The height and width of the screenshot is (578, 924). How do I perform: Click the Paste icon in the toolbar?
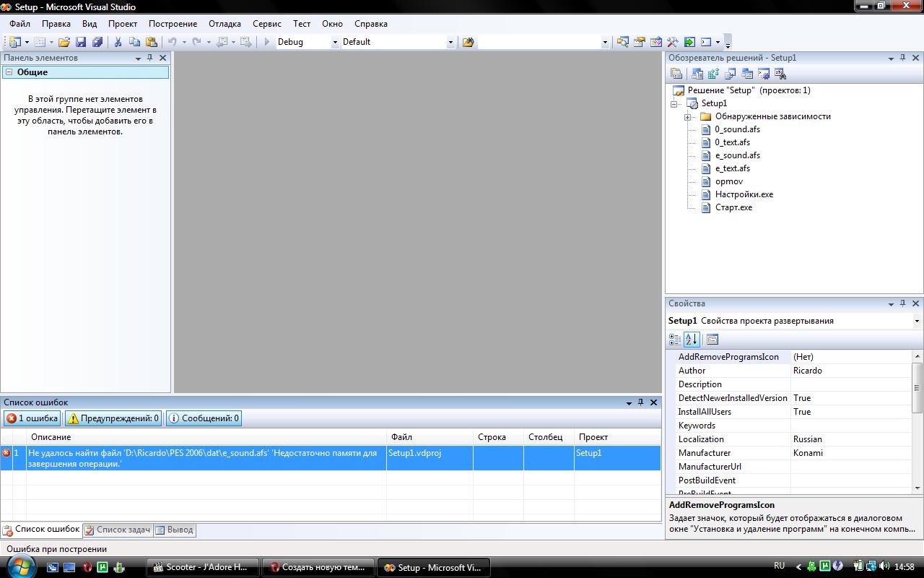tap(152, 42)
